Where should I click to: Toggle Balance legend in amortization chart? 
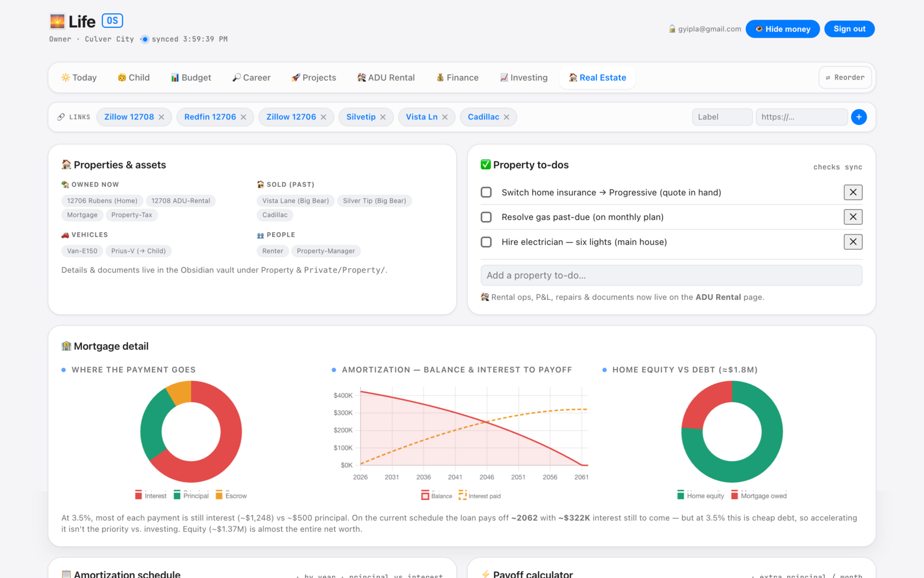(x=437, y=496)
